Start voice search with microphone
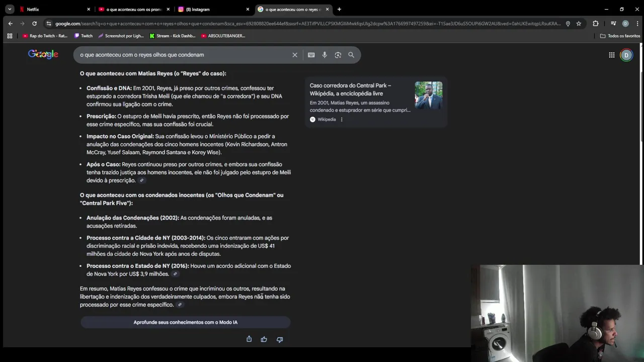 coord(325,55)
